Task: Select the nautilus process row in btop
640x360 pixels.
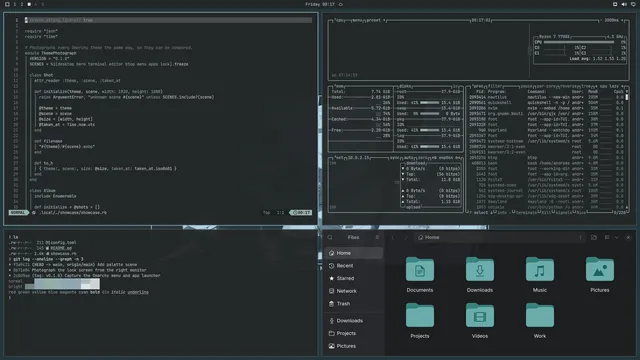Action: point(546,97)
